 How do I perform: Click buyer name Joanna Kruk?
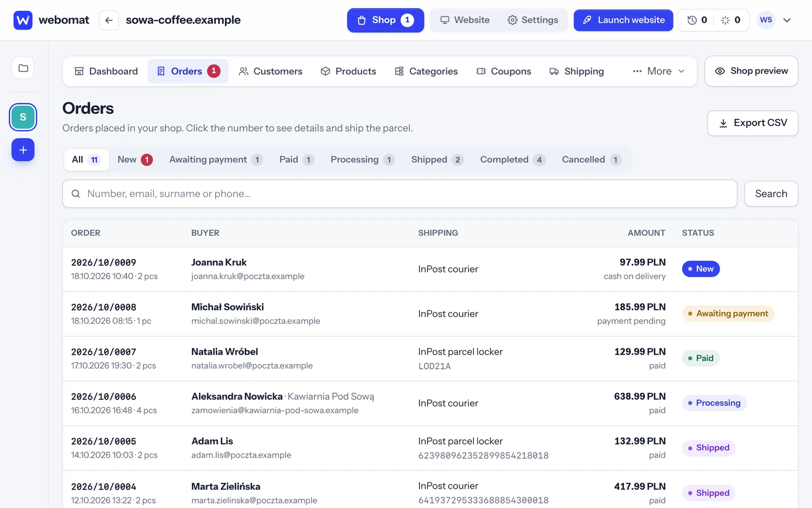[219, 263]
